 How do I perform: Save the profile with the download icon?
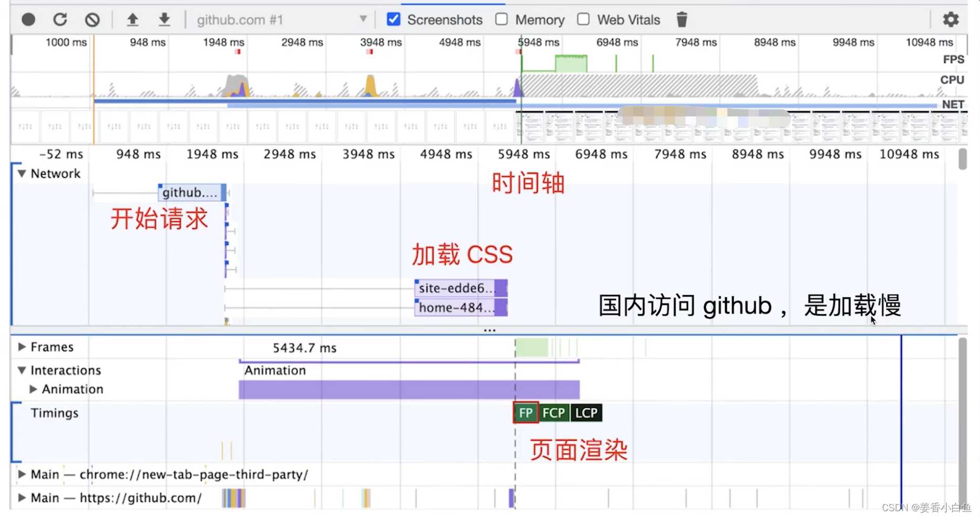pyautogui.click(x=165, y=20)
